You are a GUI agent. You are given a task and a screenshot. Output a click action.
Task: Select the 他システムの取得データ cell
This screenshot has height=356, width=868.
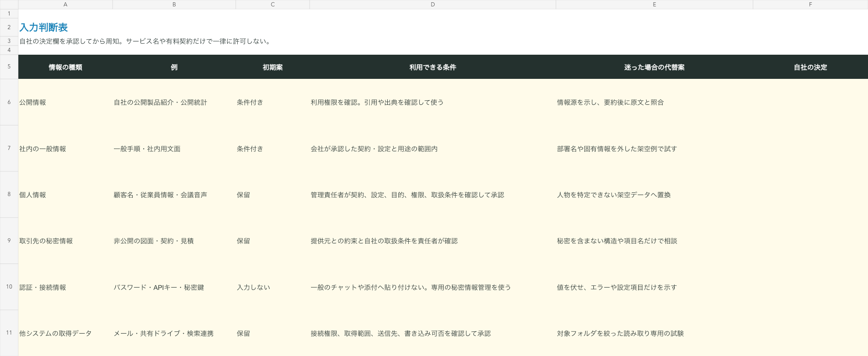click(x=65, y=333)
